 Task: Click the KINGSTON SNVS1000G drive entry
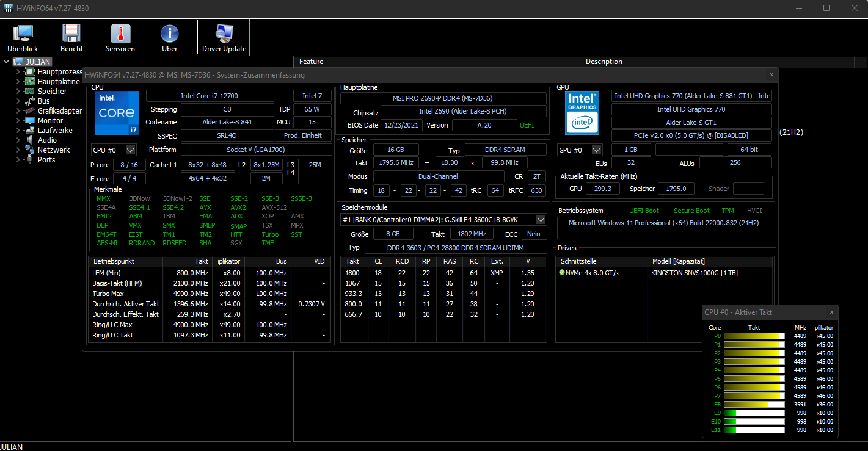pyautogui.click(x=695, y=273)
